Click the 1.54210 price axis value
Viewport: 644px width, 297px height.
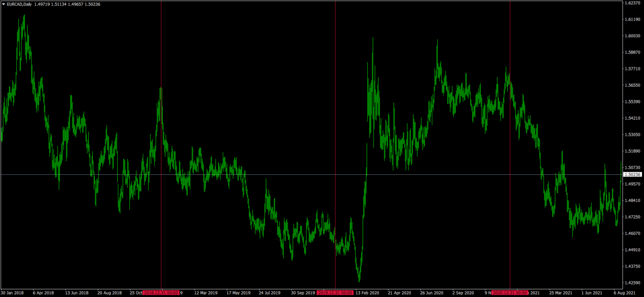coord(632,118)
